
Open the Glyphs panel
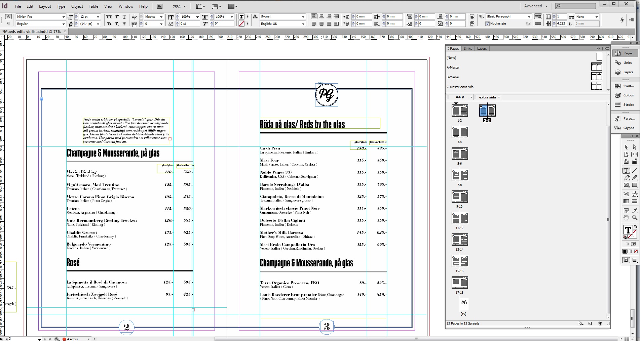point(625,128)
